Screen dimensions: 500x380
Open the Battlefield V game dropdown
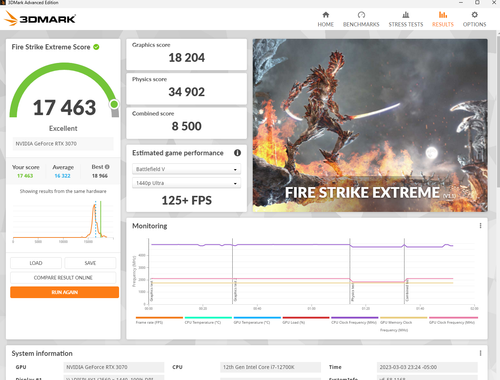186,169
